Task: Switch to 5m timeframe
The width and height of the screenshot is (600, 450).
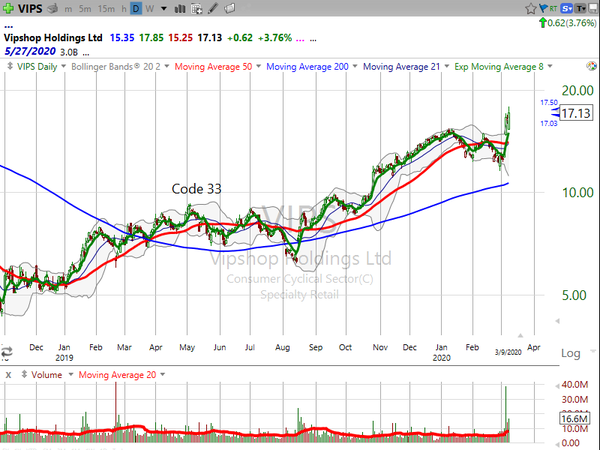Action: pyautogui.click(x=85, y=8)
